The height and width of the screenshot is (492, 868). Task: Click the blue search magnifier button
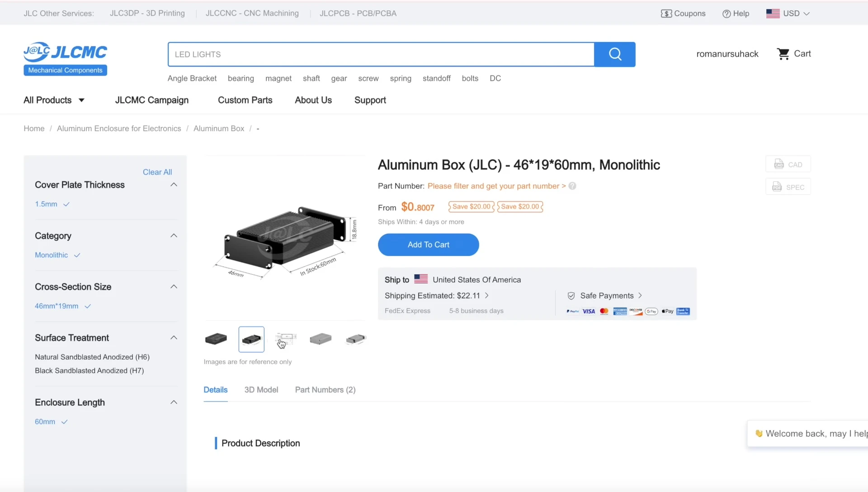(615, 54)
